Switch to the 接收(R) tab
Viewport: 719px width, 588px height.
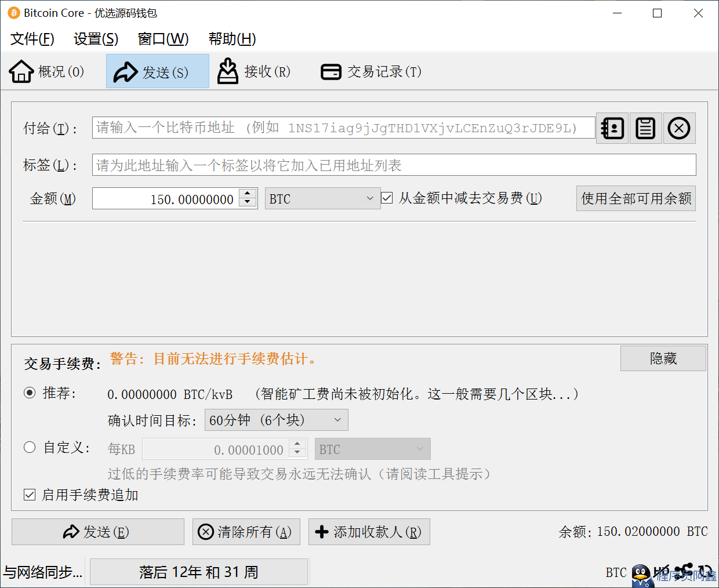coord(254,71)
